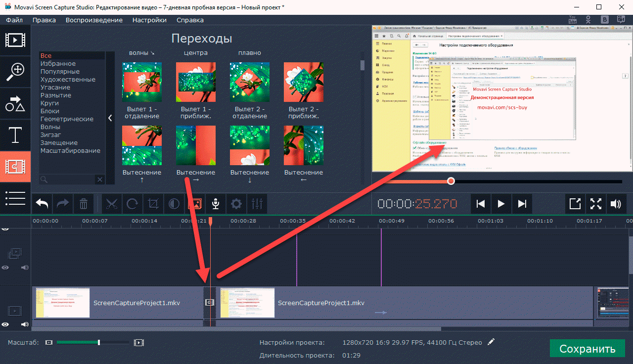This screenshot has width=633, height=364.
Task: Open the Файл menu
Action: click(x=14, y=20)
